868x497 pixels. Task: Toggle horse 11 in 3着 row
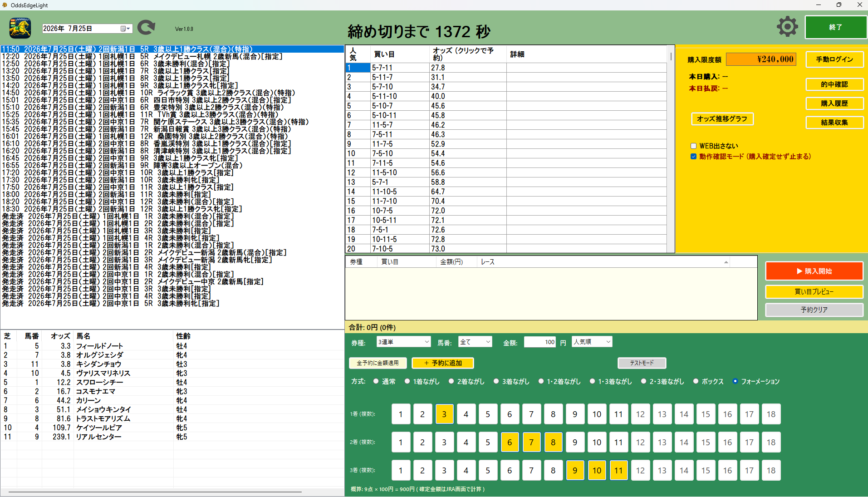[618, 470]
